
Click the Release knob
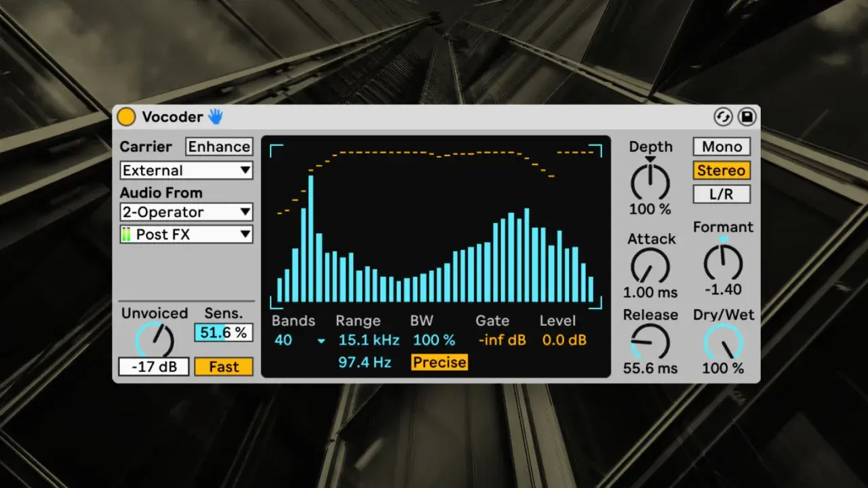tap(650, 342)
